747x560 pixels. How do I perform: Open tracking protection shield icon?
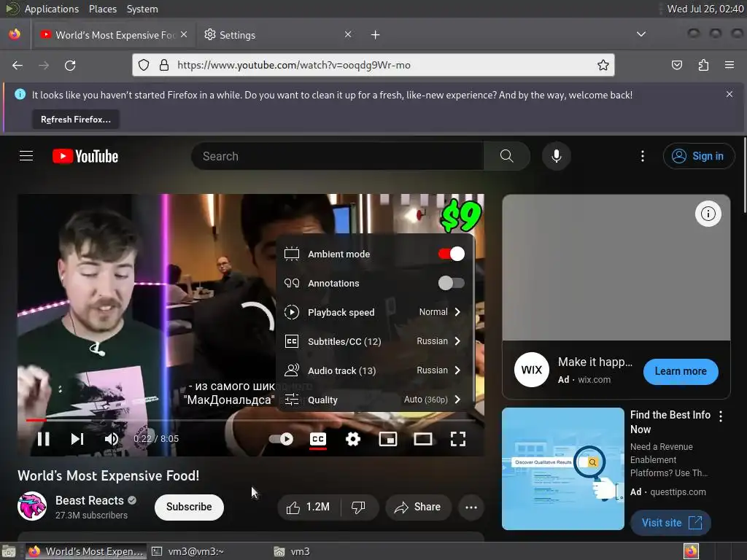click(x=144, y=65)
